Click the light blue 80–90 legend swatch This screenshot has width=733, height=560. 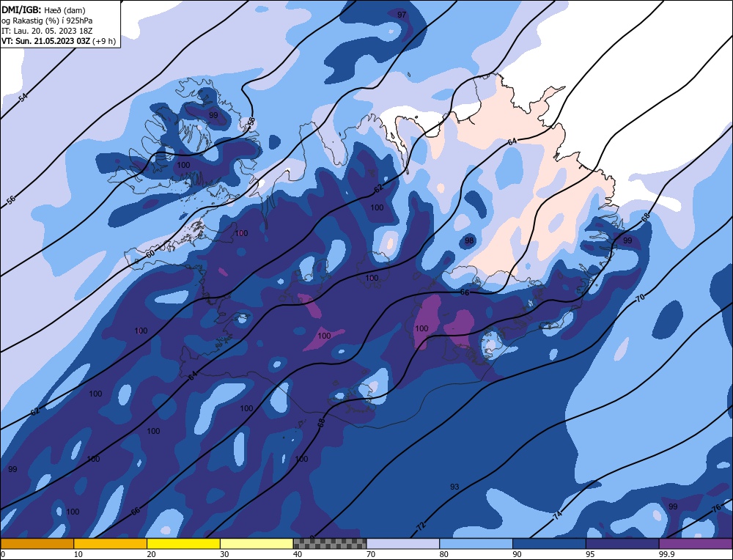pyautogui.click(x=476, y=543)
